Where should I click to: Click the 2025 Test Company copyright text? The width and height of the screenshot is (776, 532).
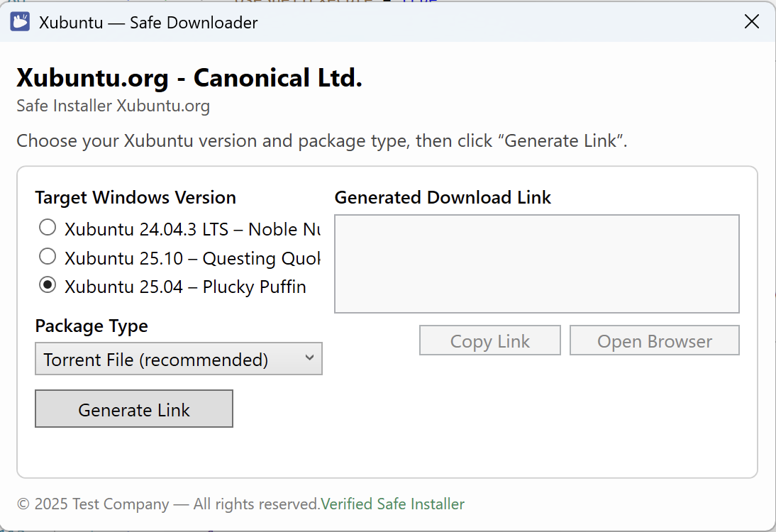click(168, 504)
